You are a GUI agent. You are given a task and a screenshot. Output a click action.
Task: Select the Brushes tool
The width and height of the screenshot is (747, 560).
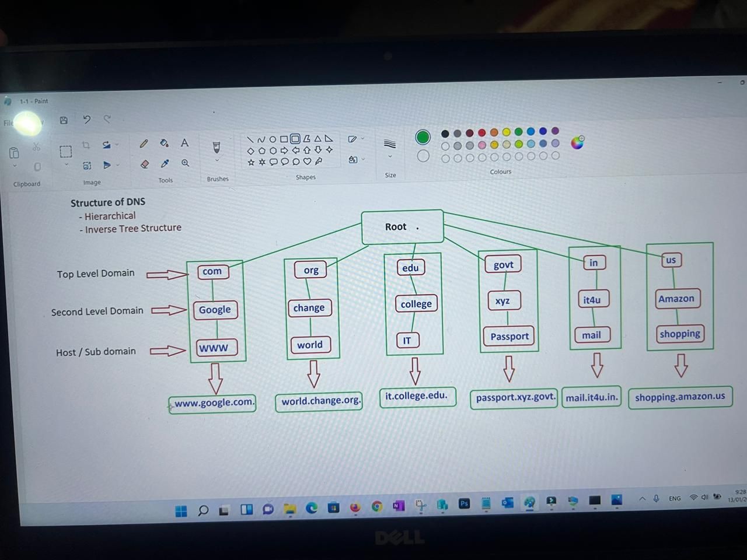pyautogui.click(x=217, y=146)
